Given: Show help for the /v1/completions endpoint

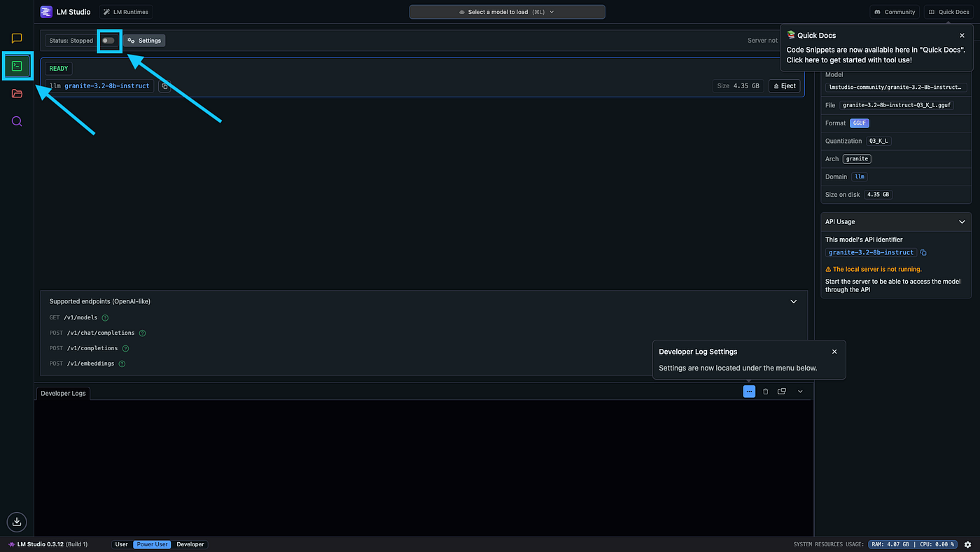Looking at the screenshot, I should pos(125,349).
